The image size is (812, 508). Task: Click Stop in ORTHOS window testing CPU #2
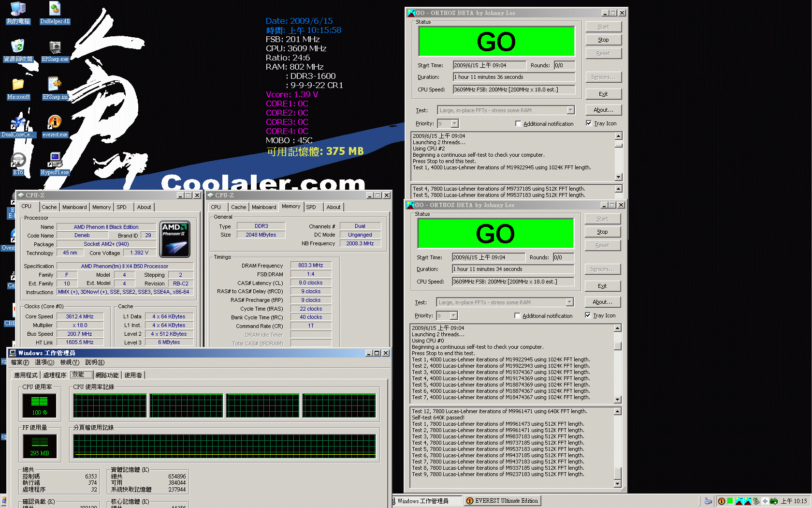pos(603,40)
